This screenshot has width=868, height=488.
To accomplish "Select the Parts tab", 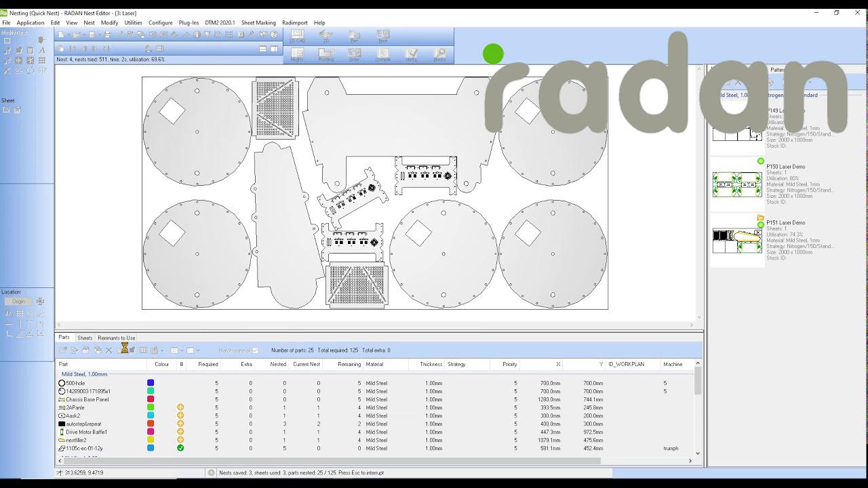I will 64,338.
